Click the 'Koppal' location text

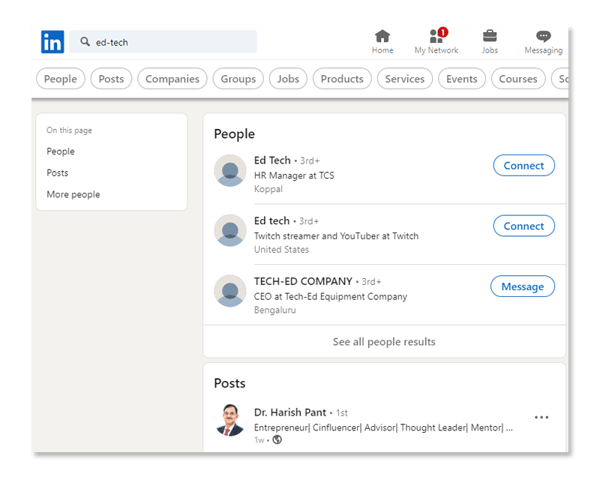tap(268, 189)
